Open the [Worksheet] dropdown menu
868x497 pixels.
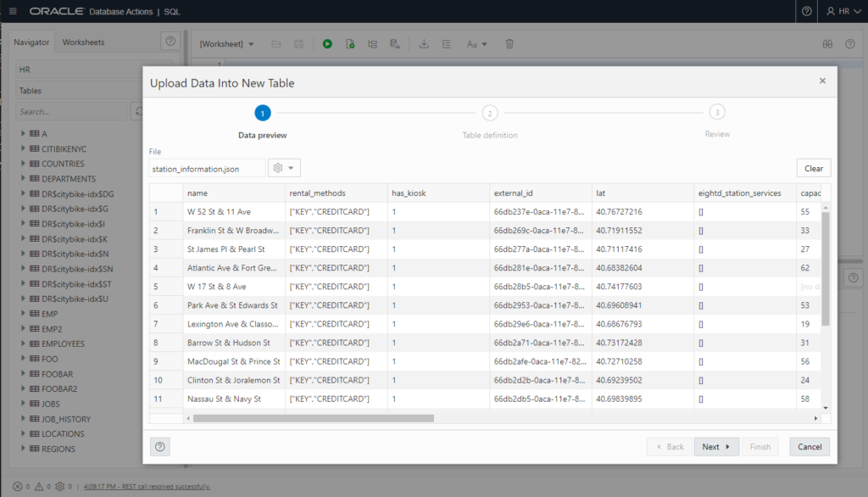click(226, 44)
